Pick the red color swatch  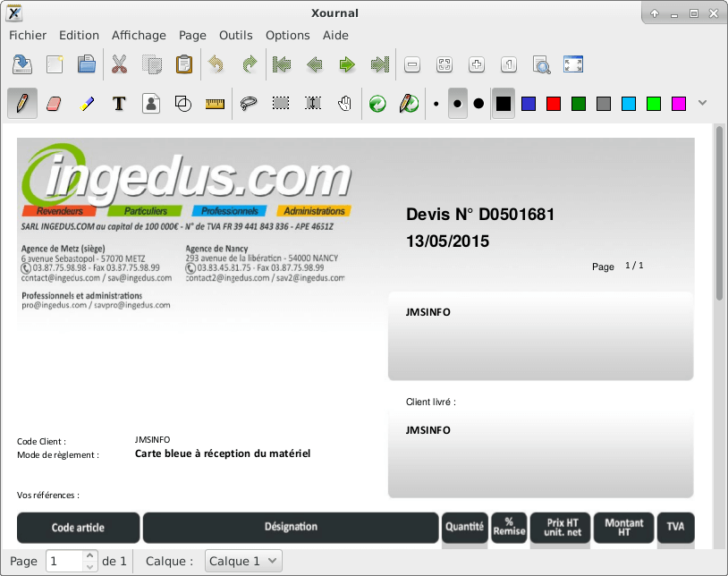click(x=554, y=104)
